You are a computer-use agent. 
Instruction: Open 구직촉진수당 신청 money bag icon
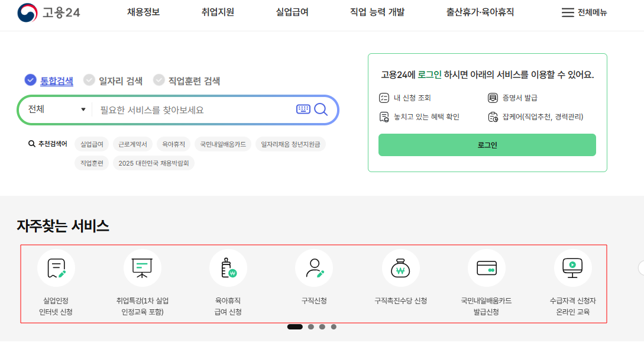point(400,268)
